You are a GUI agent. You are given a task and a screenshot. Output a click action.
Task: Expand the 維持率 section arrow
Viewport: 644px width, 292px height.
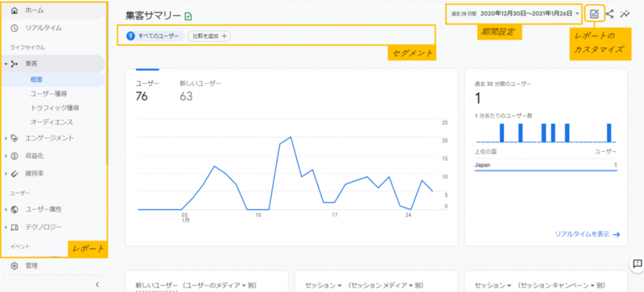[6, 174]
